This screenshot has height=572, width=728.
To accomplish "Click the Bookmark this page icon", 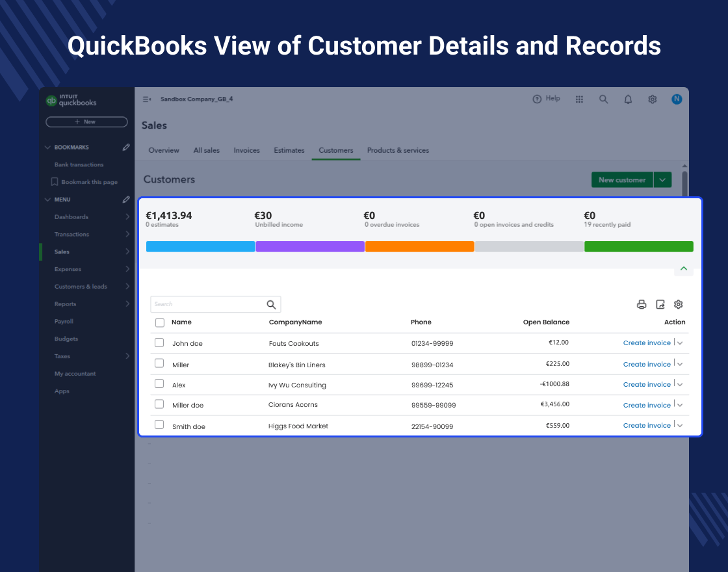I will tap(55, 181).
